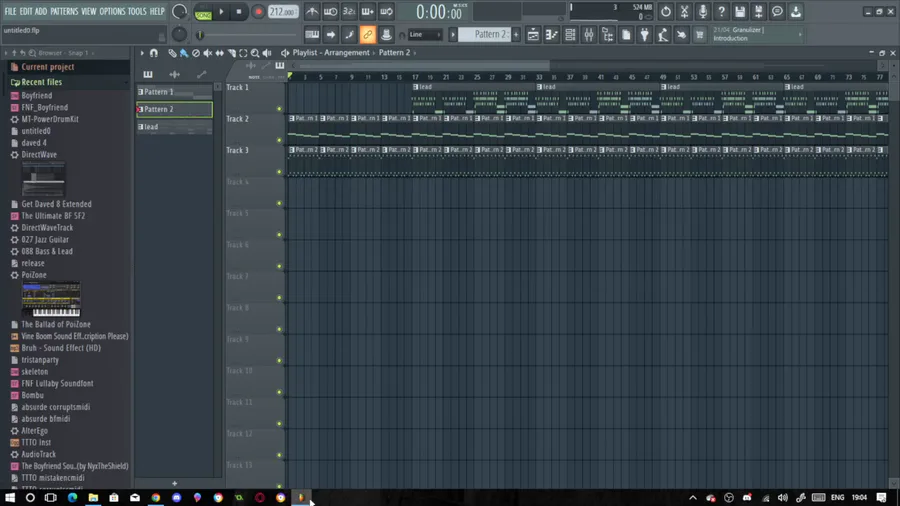Expand the Granulizer Introduction news panel arrow

pos(800,34)
